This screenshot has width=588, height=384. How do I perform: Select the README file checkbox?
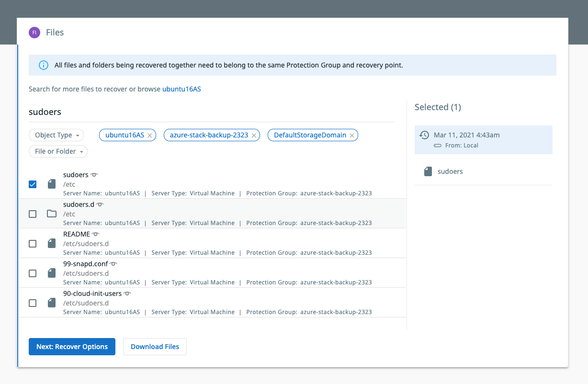(x=33, y=244)
